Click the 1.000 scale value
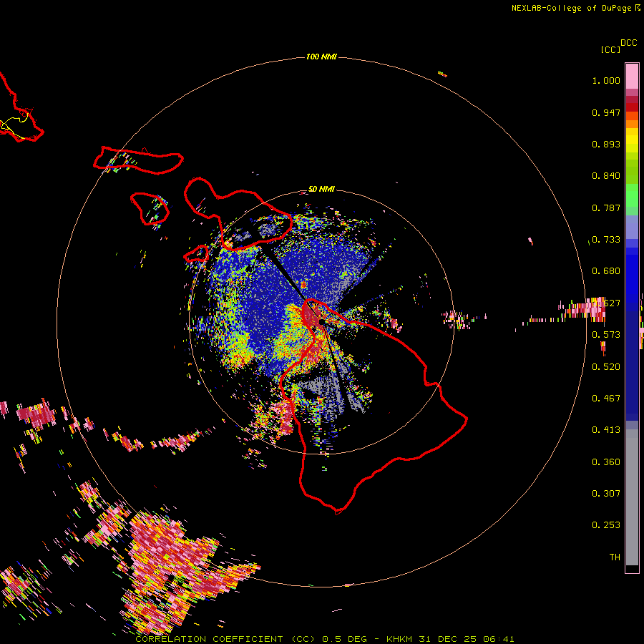The image size is (644, 644). [x=606, y=80]
